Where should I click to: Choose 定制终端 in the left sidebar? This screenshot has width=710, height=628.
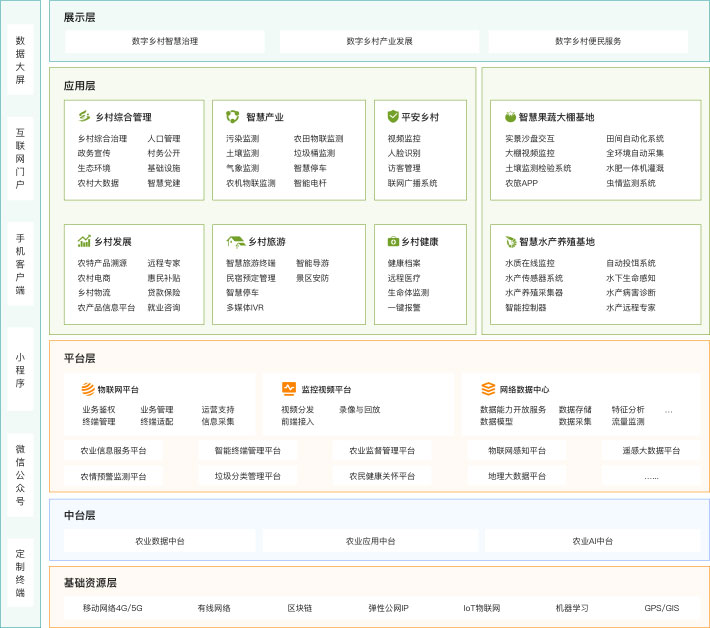pos(20,573)
